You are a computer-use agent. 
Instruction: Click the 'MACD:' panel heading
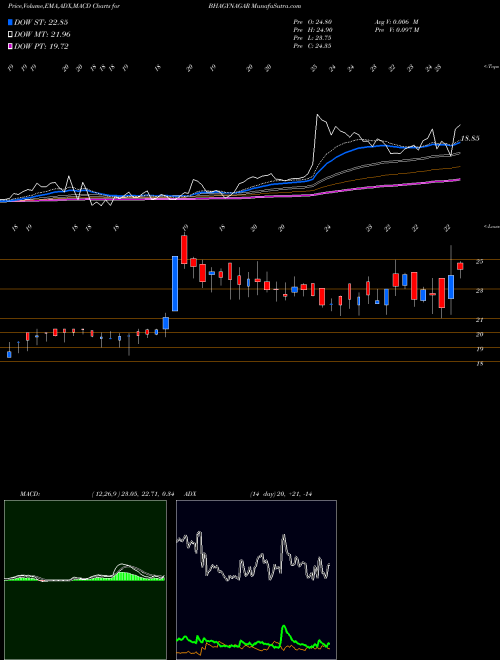(30, 493)
